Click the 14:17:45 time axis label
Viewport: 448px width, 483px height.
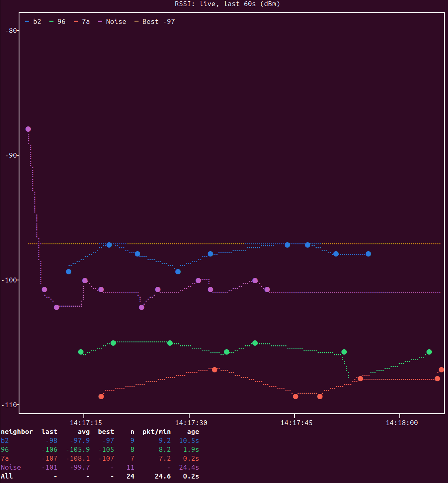297,423
